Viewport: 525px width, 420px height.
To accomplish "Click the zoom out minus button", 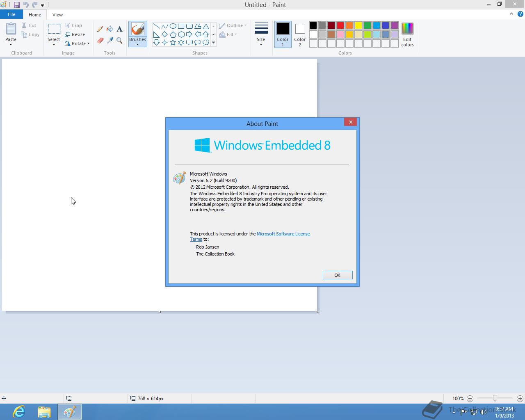I will point(470,398).
